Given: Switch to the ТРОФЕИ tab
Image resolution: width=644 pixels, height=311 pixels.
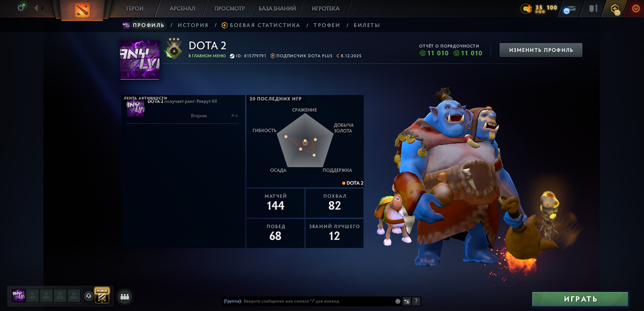Looking at the screenshot, I should 326,25.
